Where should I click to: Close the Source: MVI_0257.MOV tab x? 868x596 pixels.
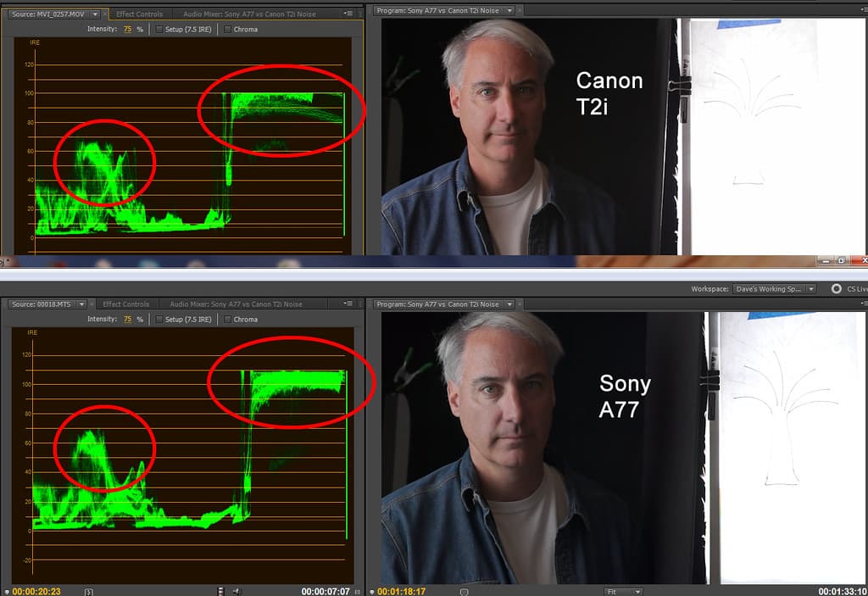(x=104, y=14)
